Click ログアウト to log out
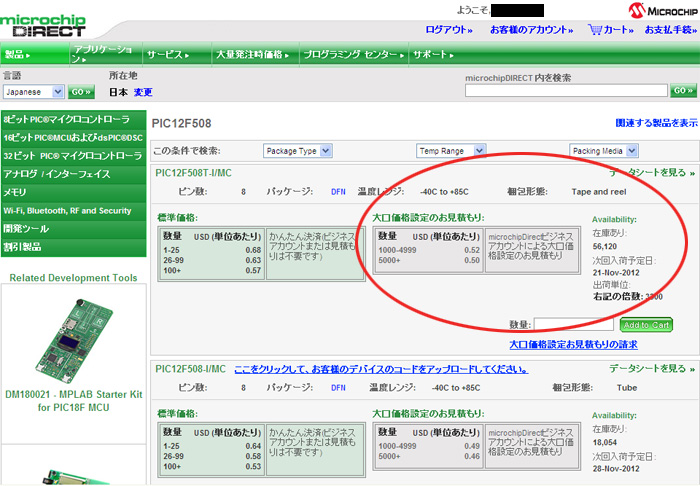This screenshot has width=700, height=486. point(448,30)
